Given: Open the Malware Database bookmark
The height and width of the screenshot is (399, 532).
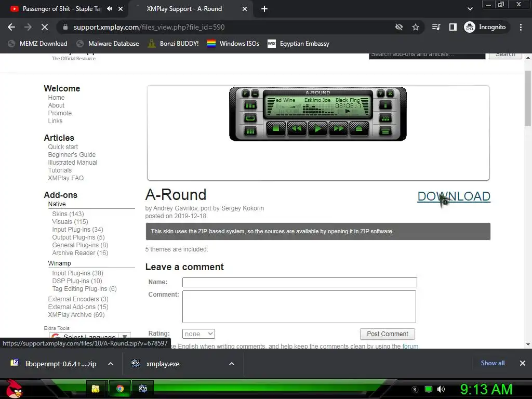Looking at the screenshot, I should [x=108, y=44].
